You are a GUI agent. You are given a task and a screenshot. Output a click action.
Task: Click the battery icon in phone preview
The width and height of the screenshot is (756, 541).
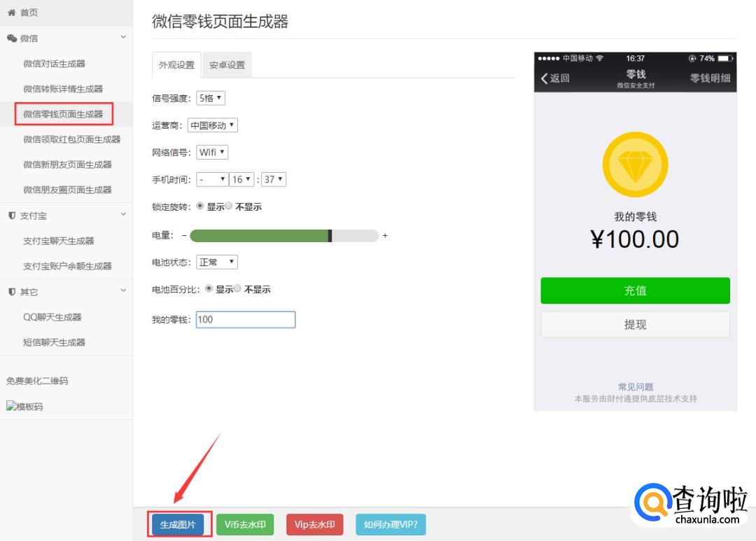pyautogui.click(x=725, y=58)
